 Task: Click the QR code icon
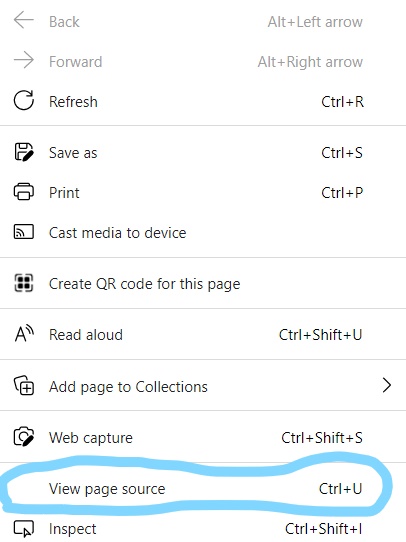(23, 283)
